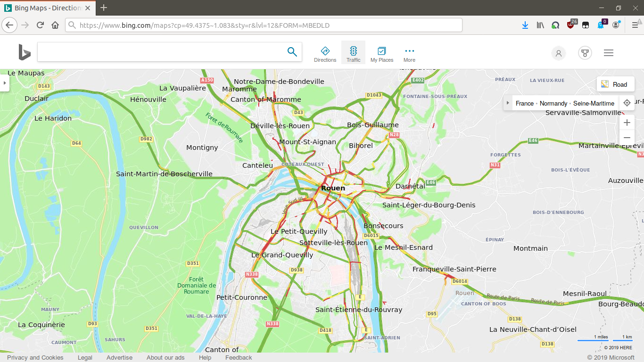Click the search magnifier in Bing search box
The height and width of the screenshot is (362, 644).
tap(292, 52)
